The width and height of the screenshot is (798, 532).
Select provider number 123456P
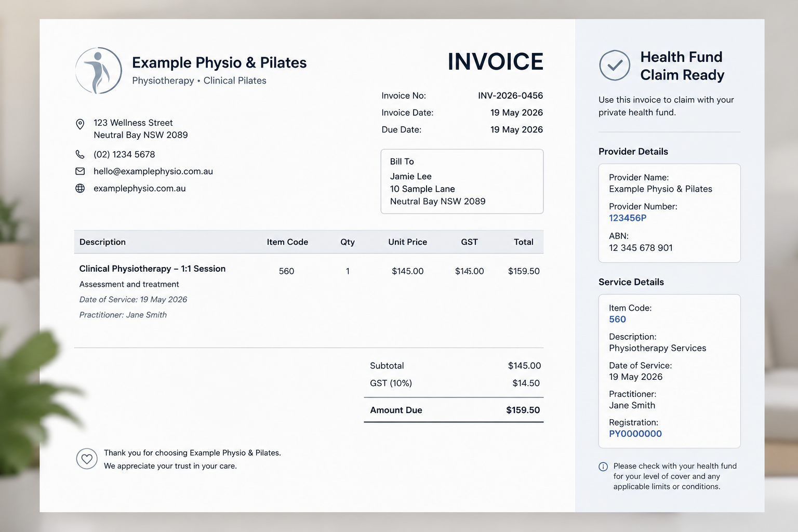tap(628, 218)
